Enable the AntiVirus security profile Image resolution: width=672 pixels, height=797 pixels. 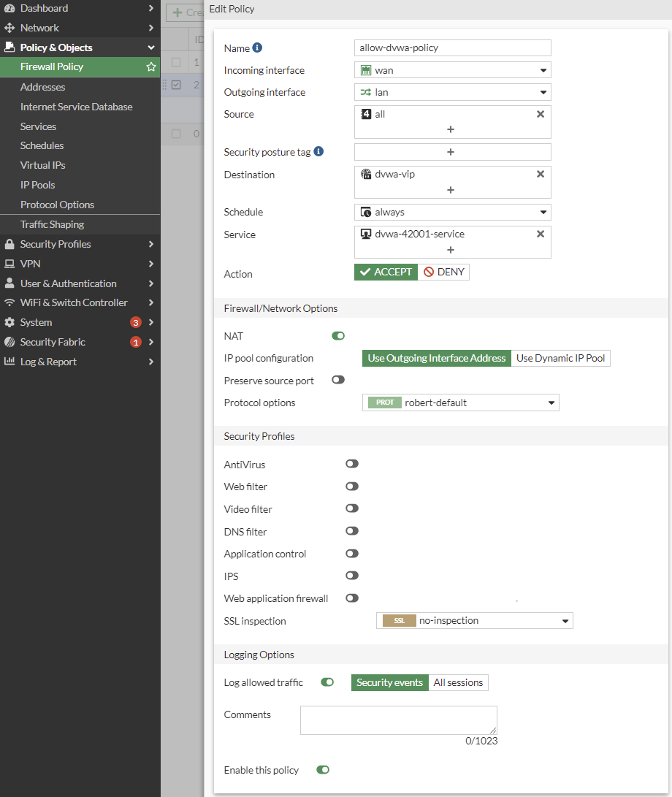tap(352, 464)
